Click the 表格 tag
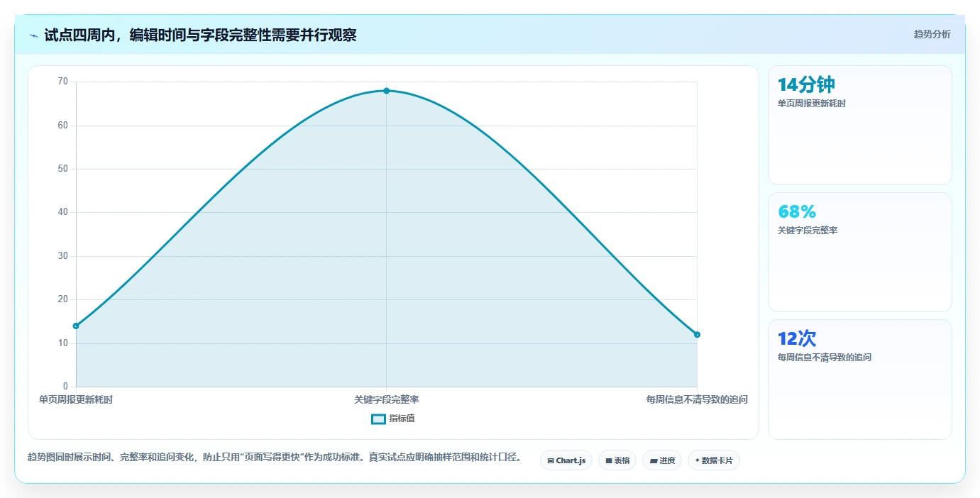The height and width of the screenshot is (498, 980). (617, 460)
